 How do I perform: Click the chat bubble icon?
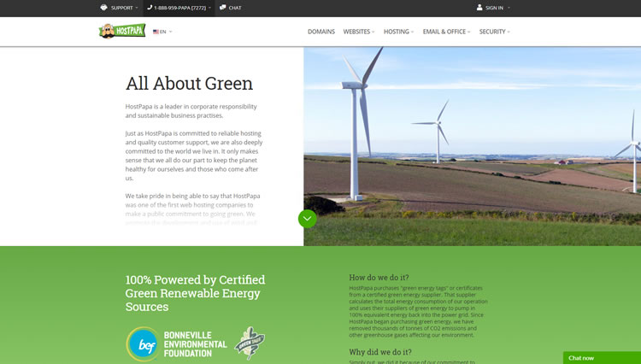[223, 8]
